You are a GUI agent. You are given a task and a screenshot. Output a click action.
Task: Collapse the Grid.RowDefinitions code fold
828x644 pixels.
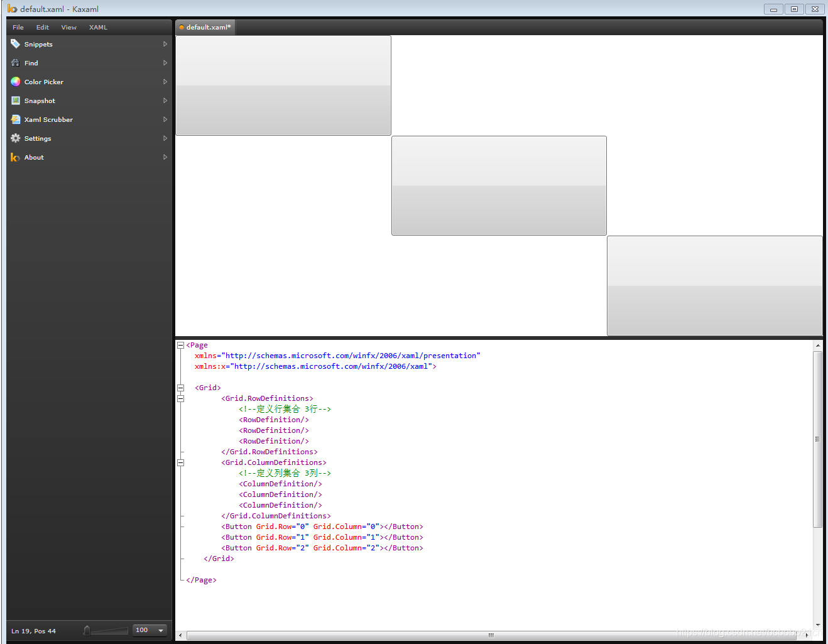point(181,398)
